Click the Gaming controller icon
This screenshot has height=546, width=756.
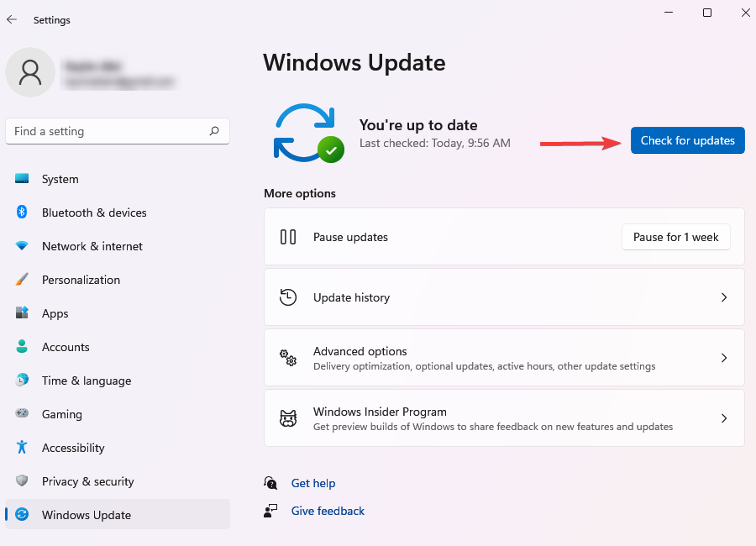(x=22, y=413)
